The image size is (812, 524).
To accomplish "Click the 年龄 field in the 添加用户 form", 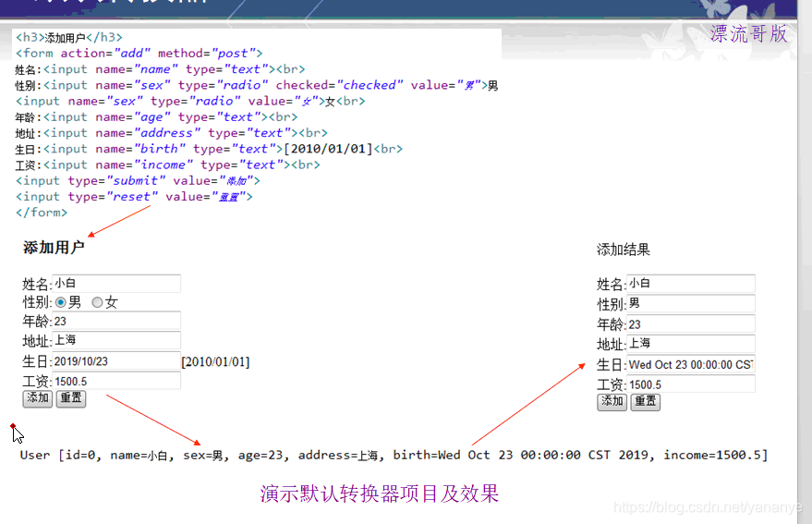I will pyautogui.click(x=116, y=321).
